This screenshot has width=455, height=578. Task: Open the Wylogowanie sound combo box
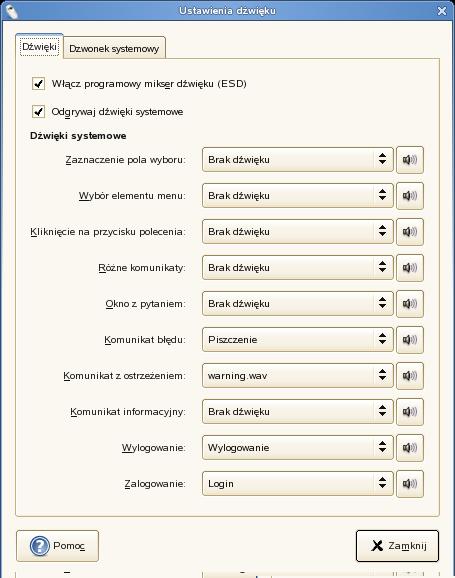[298, 448]
